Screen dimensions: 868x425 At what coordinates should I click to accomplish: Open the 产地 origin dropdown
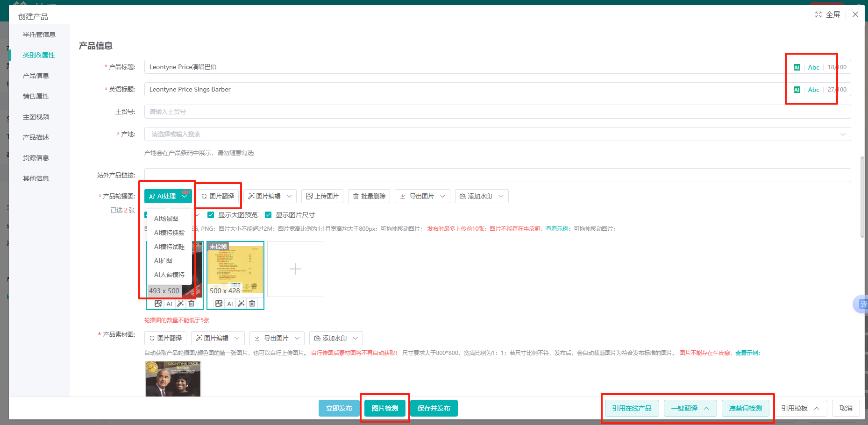point(497,134)
